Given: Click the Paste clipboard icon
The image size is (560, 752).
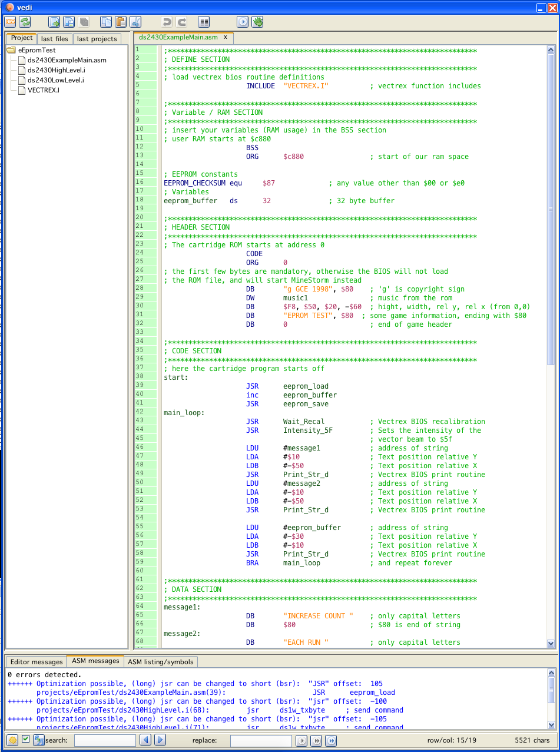Looking at the screenshot, I should click(121, 22).
